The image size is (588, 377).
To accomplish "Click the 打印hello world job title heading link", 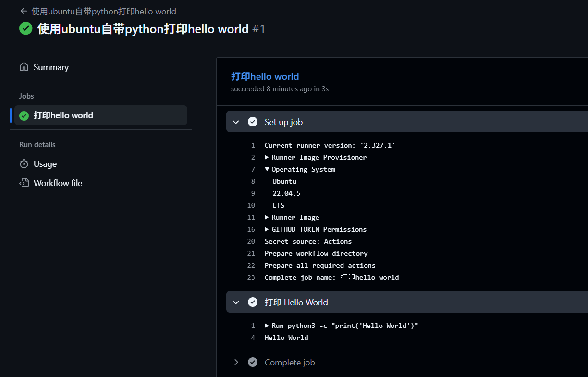I will coord(265,76).
